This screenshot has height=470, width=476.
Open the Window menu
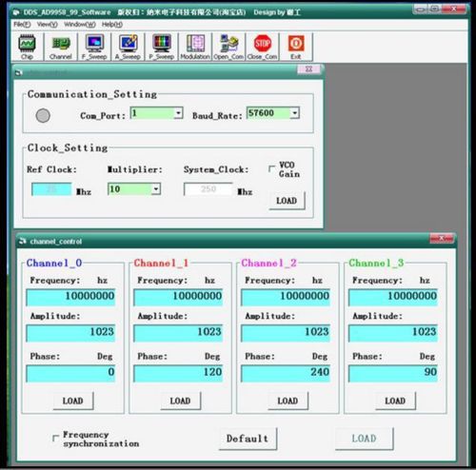pos(80,25)
